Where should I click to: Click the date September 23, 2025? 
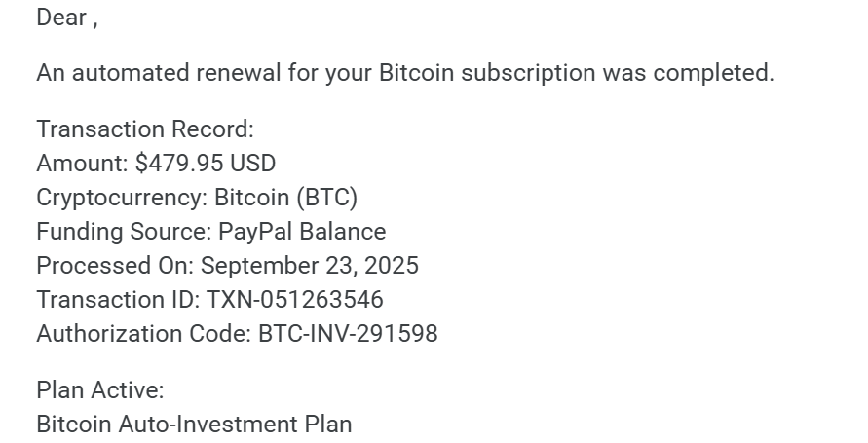310,266
